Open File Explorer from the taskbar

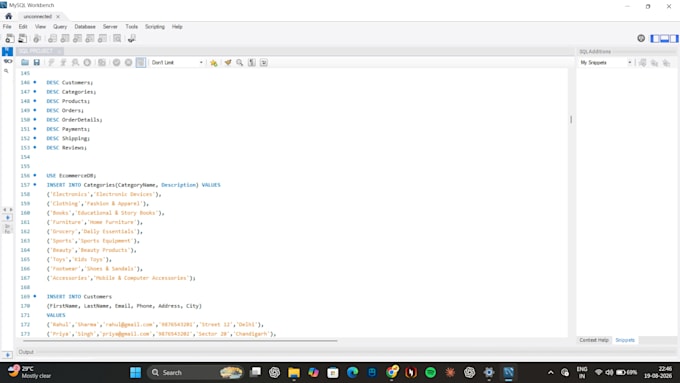pyautogui.click(x=294, y=372)
